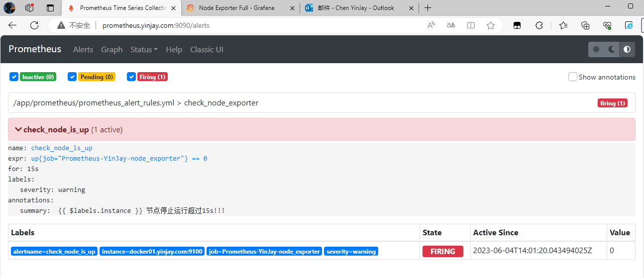Click the 'for: 15s' rule line

23,169
